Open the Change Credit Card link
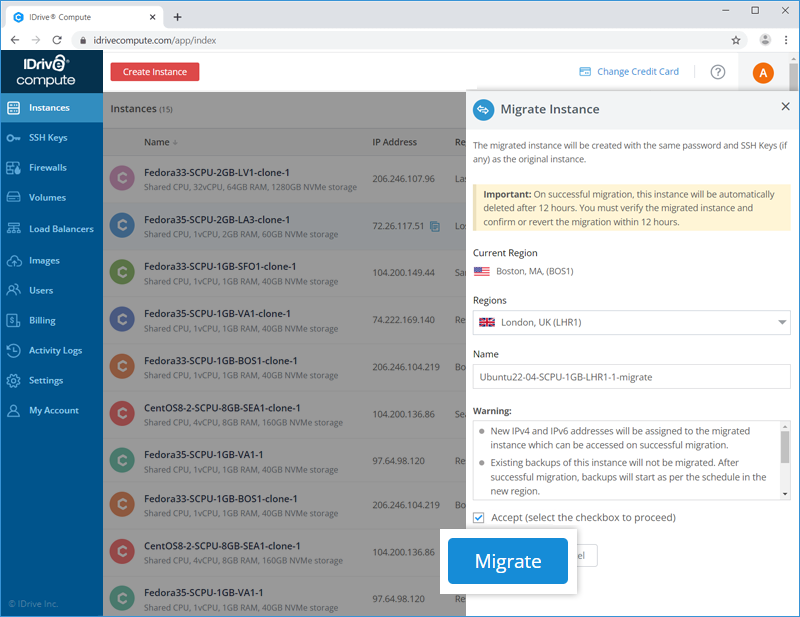 coord(629,72)
